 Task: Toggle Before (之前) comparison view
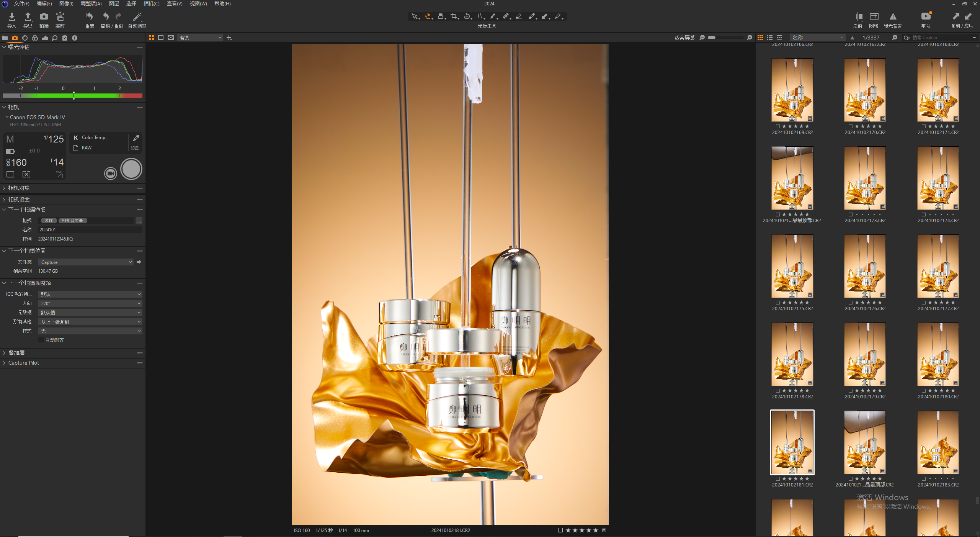[857, 16]
